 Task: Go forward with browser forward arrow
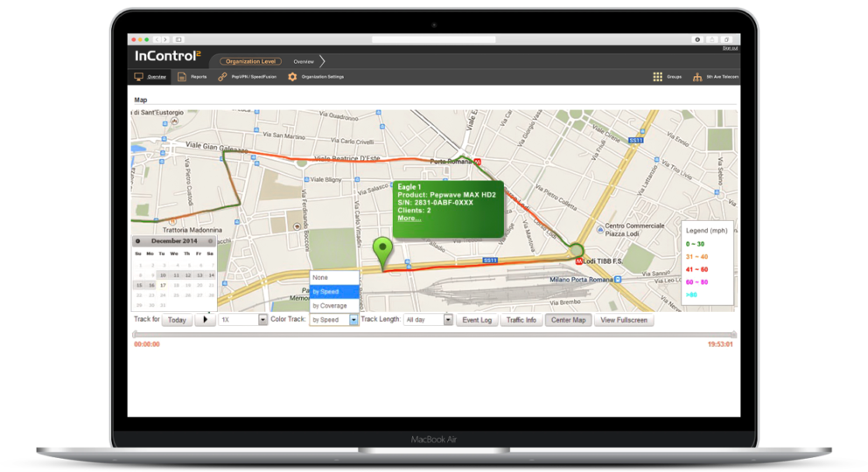pos(165,40)
